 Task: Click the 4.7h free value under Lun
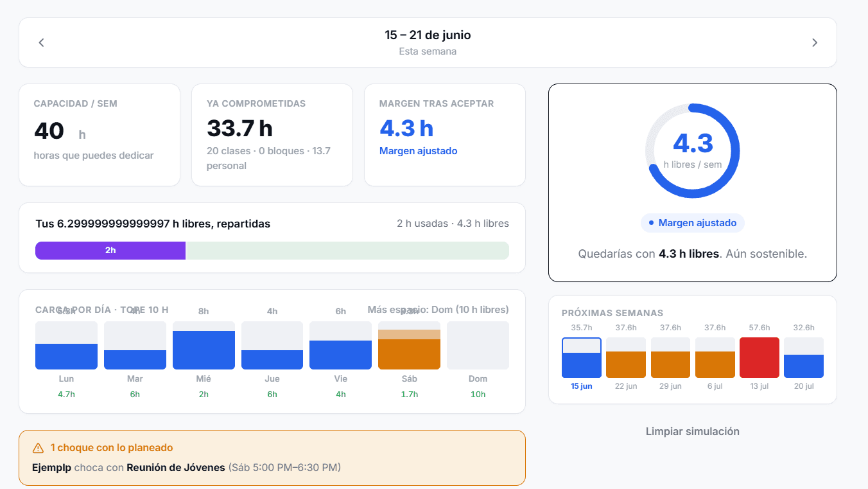(66, 395)
